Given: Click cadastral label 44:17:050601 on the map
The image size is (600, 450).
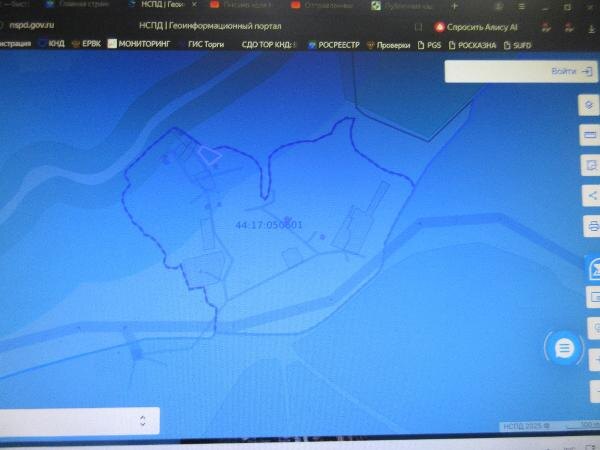Looking at the screenshot, I should [x=269, y=225].
